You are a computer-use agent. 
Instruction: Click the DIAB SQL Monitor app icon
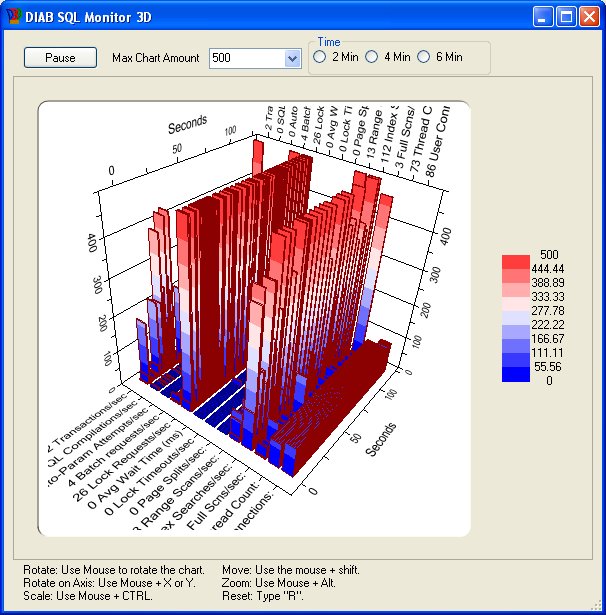pos(14,16)
